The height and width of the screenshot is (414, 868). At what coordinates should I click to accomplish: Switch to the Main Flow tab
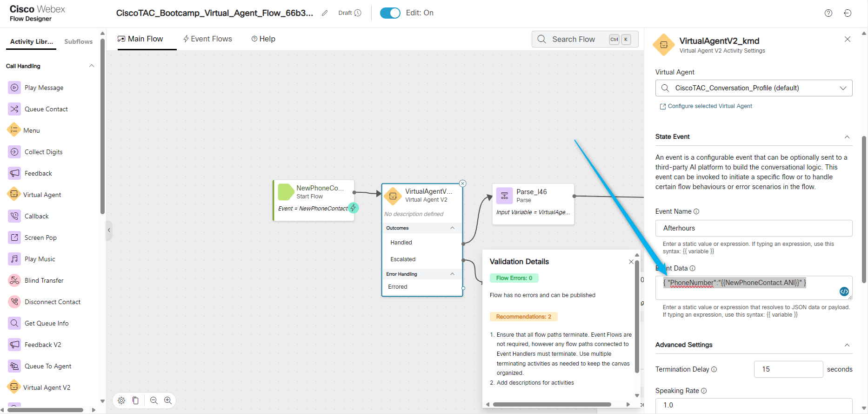point(140,39)
